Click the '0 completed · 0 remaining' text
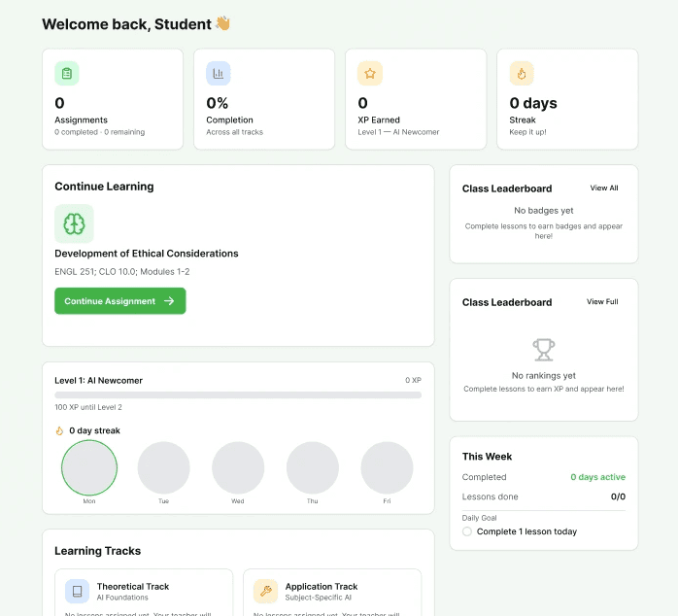Image resolution: width=678 pixels, height=616 pixels. [99, 132]
